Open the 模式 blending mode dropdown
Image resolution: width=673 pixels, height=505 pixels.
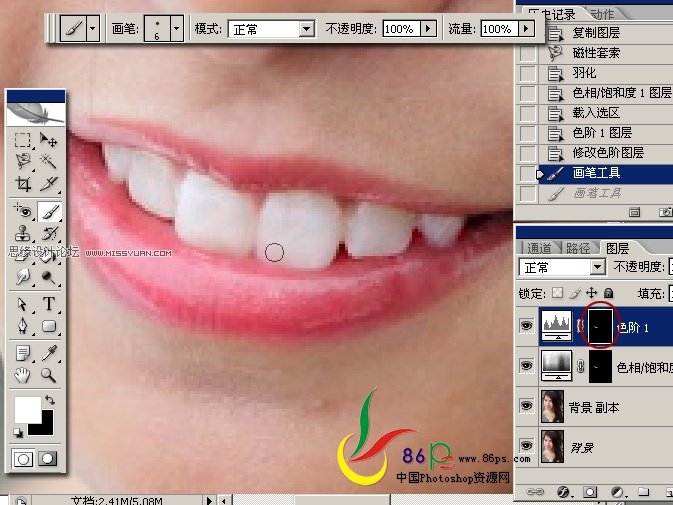coord(306,29)
